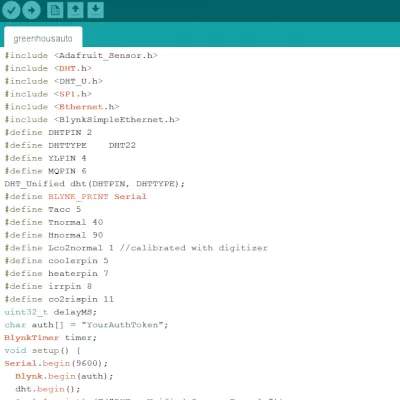
Task: Click the Save sketch down-arrow icon
Action: click(96, 10)
